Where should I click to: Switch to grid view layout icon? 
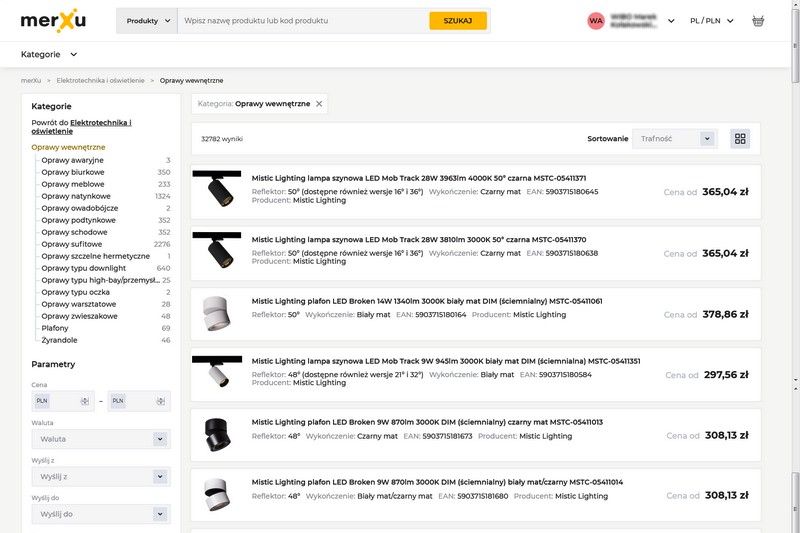click(x=740, y=139)
